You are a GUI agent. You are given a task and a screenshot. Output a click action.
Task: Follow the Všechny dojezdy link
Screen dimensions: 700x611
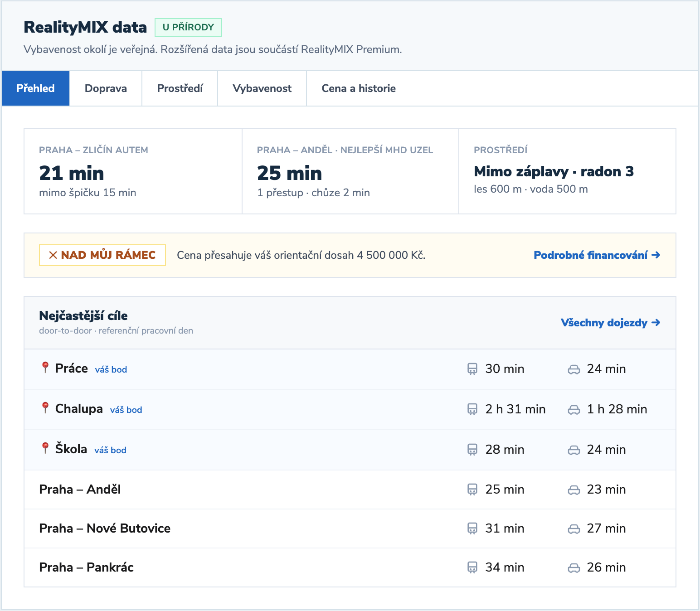tap(610, 323)
